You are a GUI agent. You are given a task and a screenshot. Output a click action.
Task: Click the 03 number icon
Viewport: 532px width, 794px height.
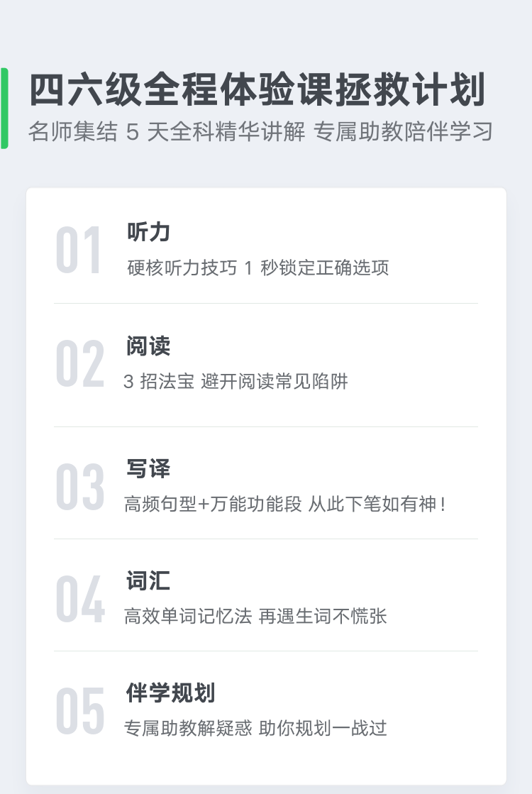tap(80, 487)
